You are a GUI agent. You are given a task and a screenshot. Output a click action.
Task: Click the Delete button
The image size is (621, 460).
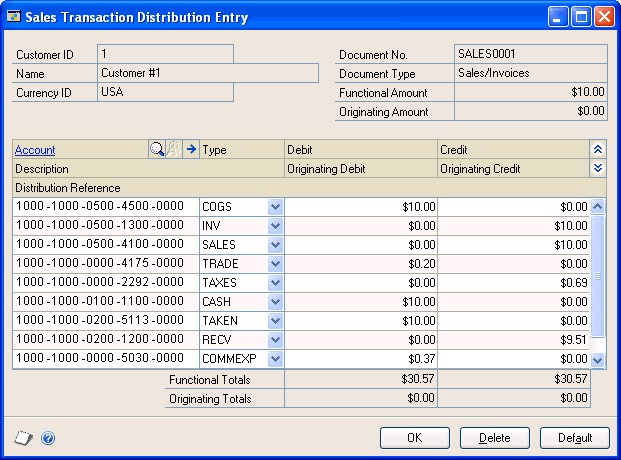tap(495, 438)
